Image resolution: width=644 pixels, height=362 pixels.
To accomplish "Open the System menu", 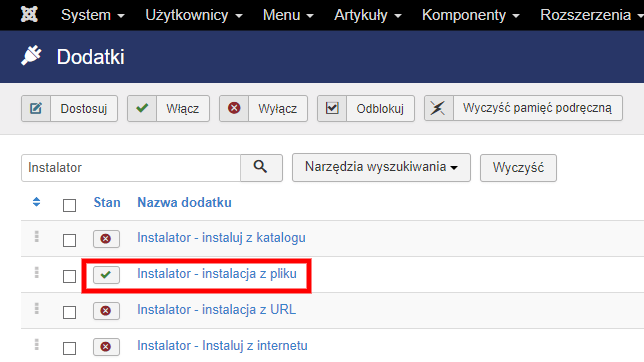I will (92, 15).
